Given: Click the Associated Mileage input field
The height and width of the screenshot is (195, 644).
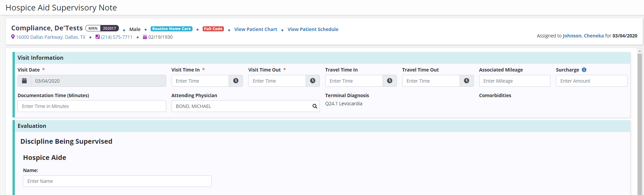Looking at the screenshot, I should (514, 81).
